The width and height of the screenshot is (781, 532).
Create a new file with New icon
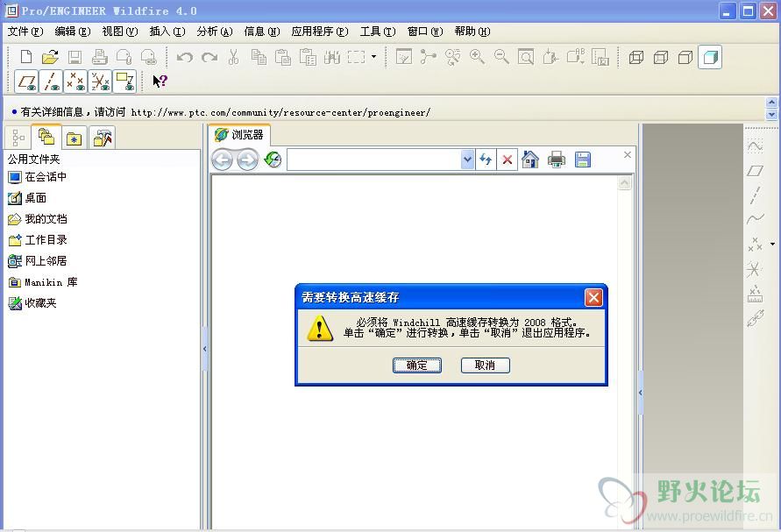coord(26,57)
